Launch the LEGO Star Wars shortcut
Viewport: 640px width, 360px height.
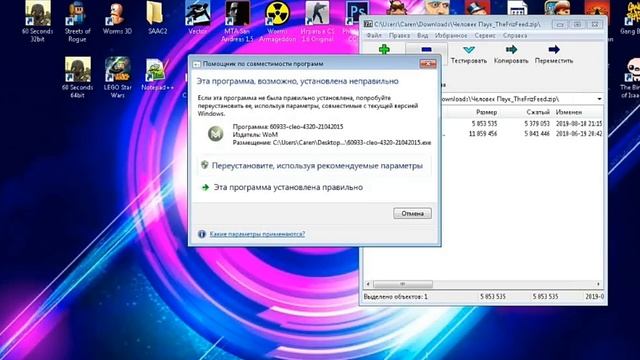pos(118,78)
